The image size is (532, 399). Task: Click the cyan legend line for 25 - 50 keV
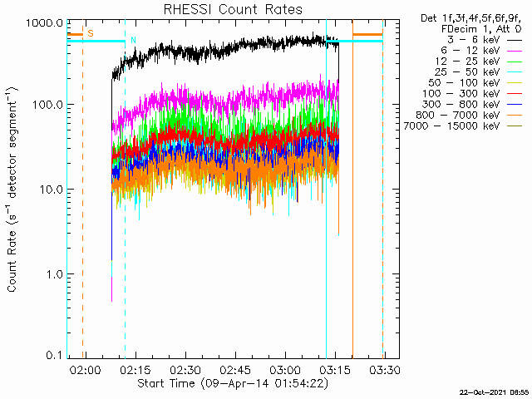(515, 72)
